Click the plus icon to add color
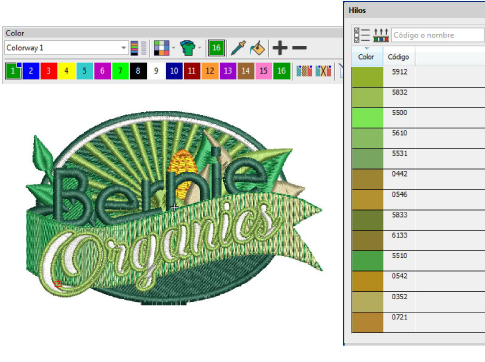Screen dimensions: 485x362 (280, 48)
